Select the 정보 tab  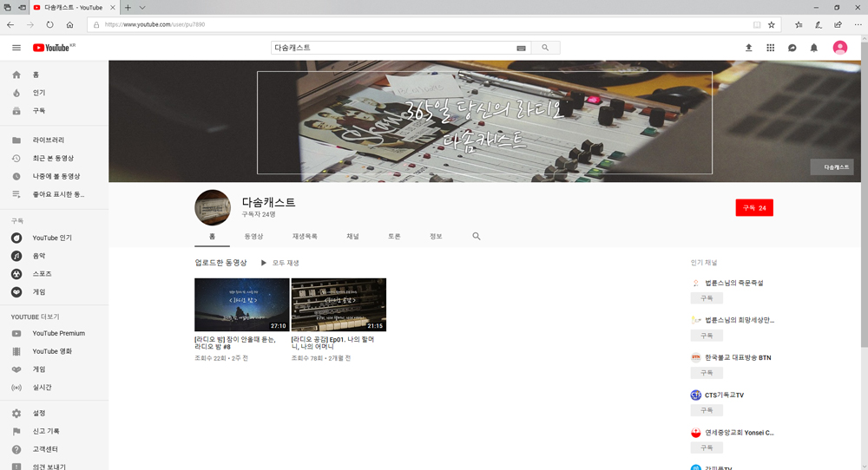click(x=436, y=236)
